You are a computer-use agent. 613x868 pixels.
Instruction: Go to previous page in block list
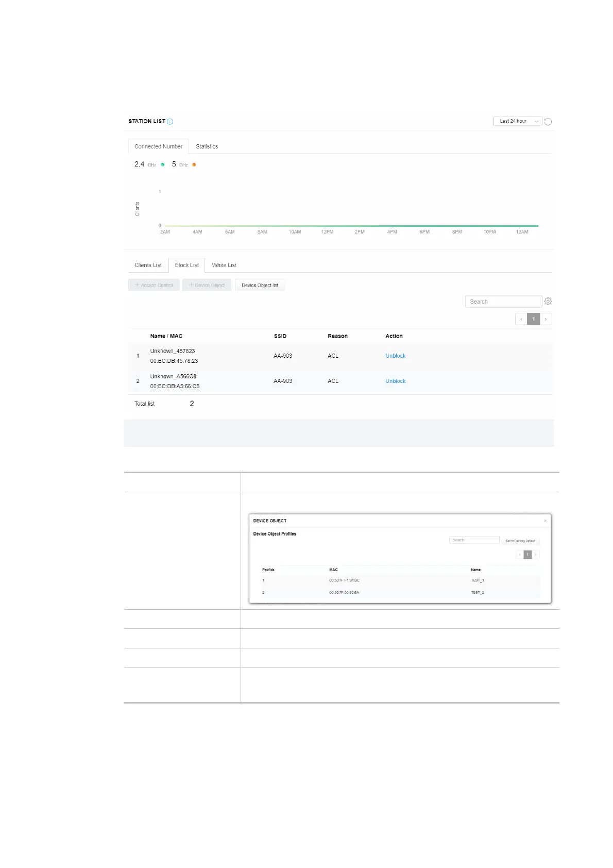521,319
